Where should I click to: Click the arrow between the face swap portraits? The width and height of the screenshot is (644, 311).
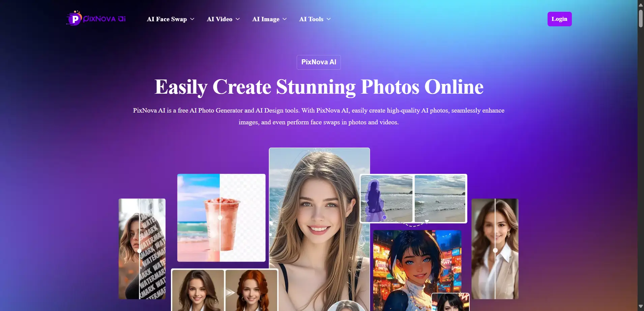230,292
